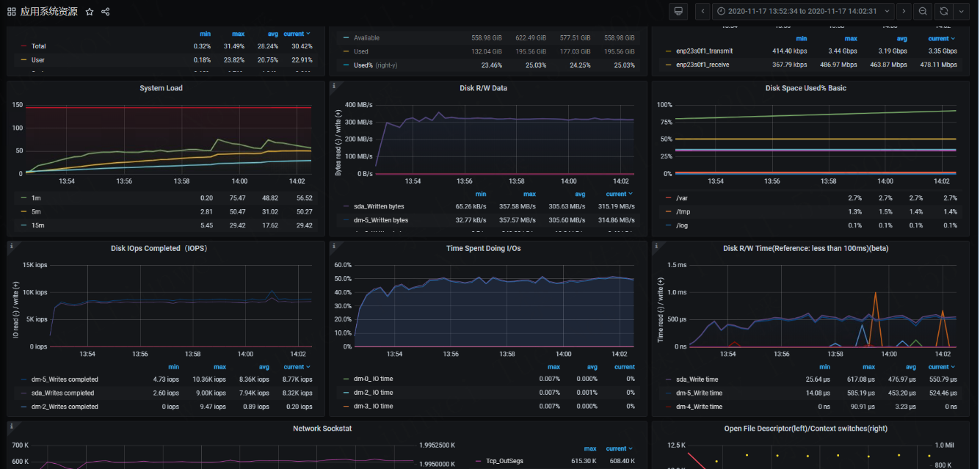
Task: Toggle the 1m series in System Load legend
Action: point(35,198)
